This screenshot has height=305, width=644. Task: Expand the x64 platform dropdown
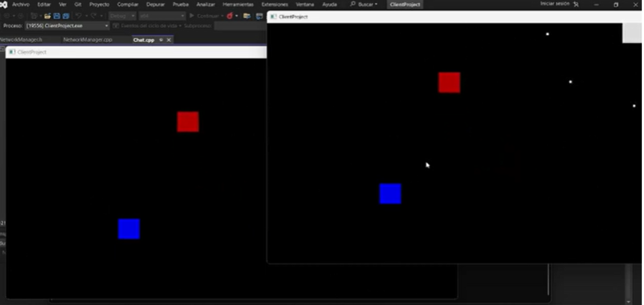click(162, 16)
